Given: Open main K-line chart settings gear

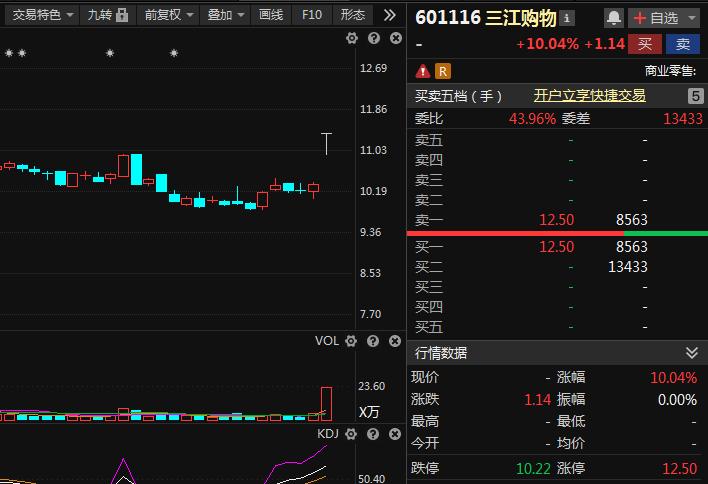Looking at the screenshot, I should click(x=352, y=38).
